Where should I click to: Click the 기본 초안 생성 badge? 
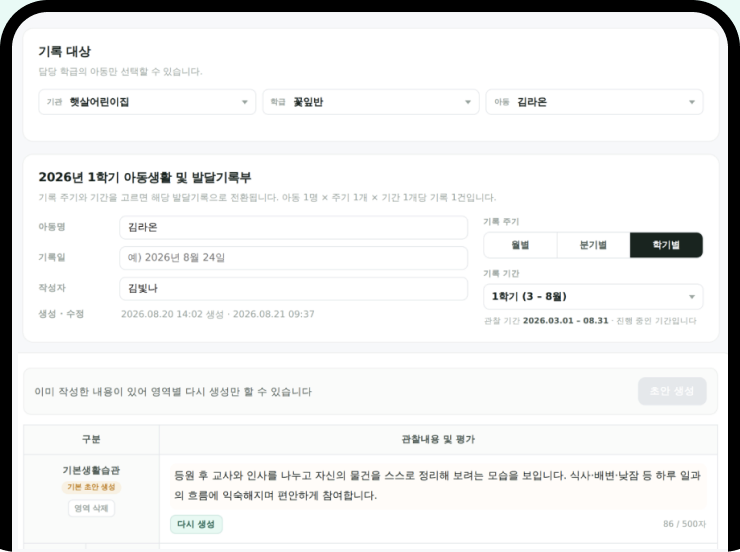pos(91,487)
